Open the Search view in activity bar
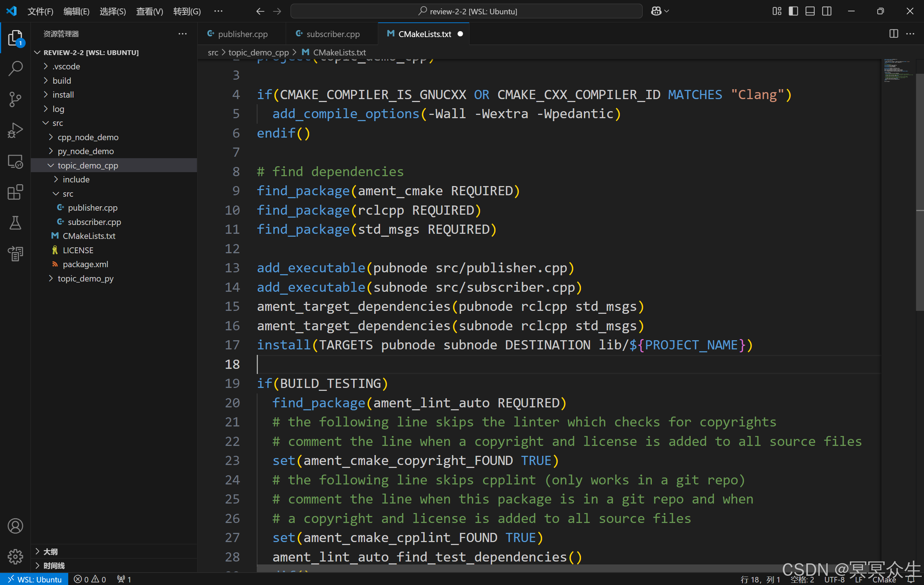The width and height of the screenshot is (924, 585). [15, 68]
